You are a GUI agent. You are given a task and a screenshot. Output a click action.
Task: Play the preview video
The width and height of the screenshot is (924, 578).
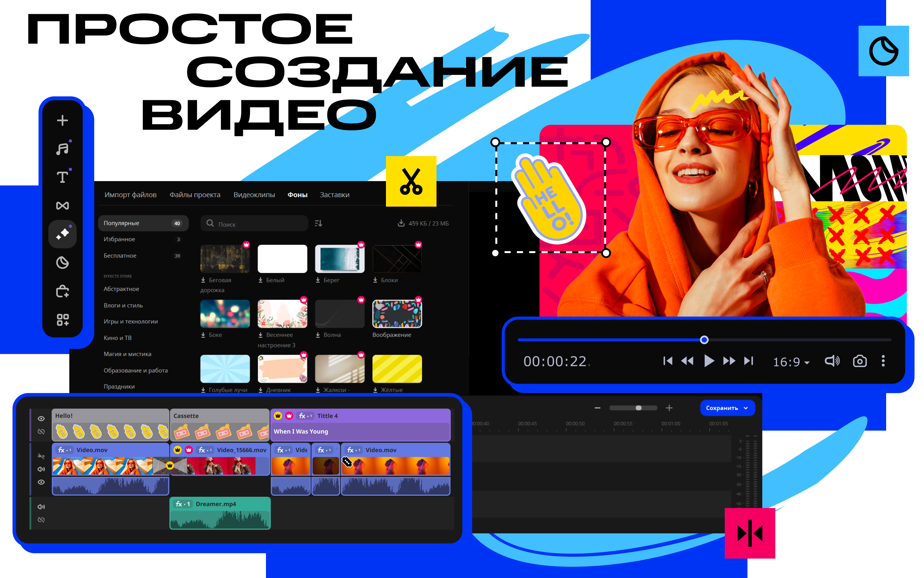click(x=709, y=361)
